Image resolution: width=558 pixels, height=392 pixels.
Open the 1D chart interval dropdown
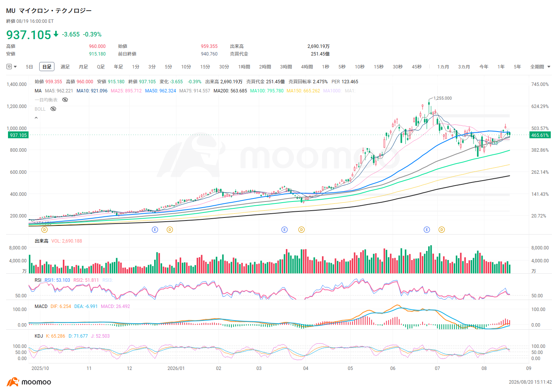coord(12,67)
